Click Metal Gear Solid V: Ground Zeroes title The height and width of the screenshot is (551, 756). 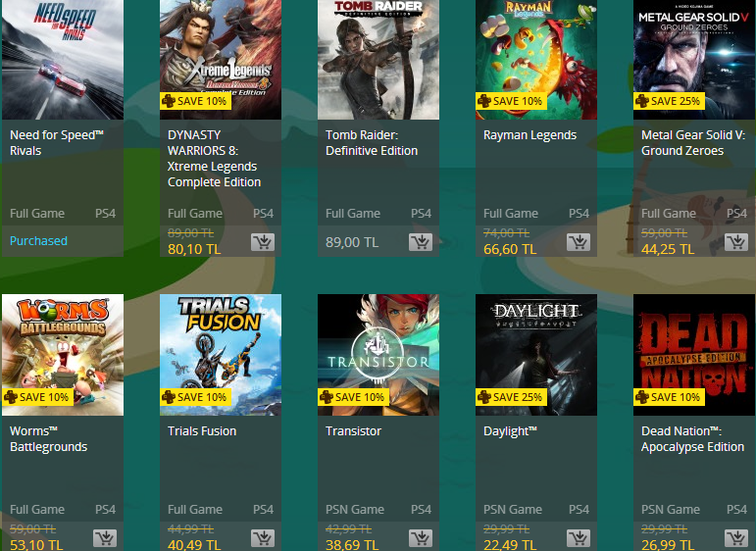(x=693, y=143)
